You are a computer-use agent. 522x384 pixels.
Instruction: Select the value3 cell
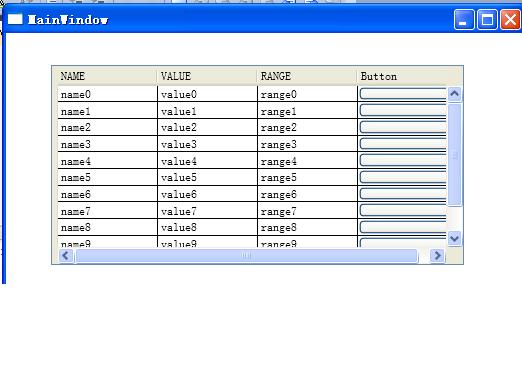coord(207,144)
